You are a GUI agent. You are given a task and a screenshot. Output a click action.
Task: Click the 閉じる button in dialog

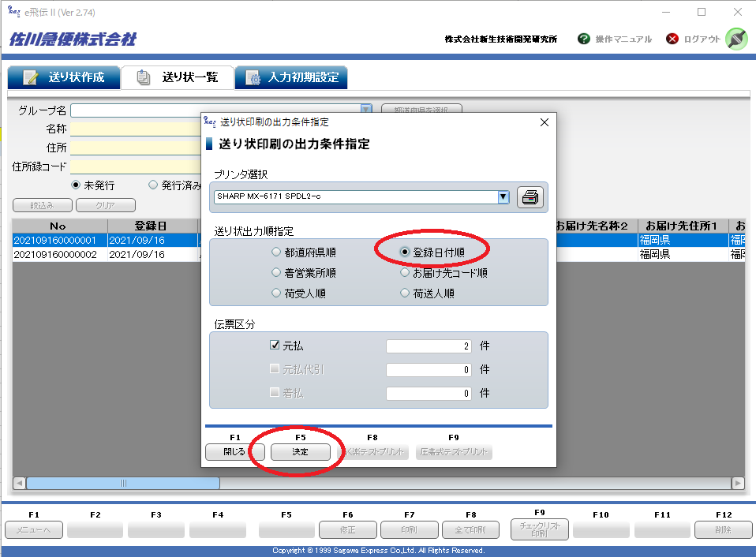(234, 452)
